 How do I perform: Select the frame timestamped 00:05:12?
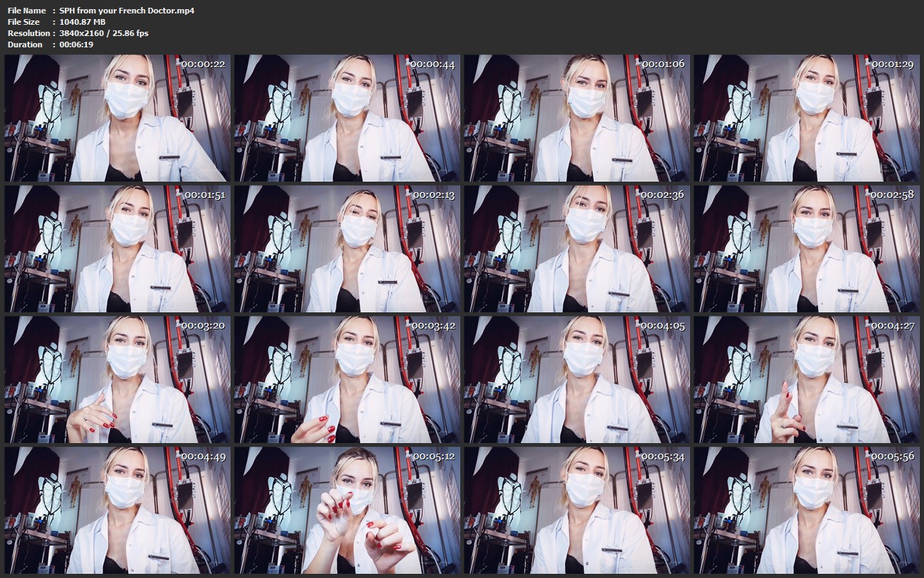pyautogui.click(x=347, y=510)
